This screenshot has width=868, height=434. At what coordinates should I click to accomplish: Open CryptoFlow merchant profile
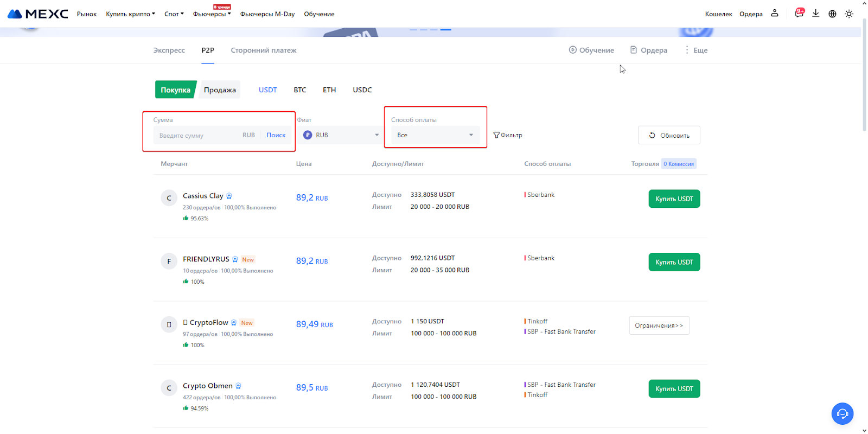tap(206, 323)
